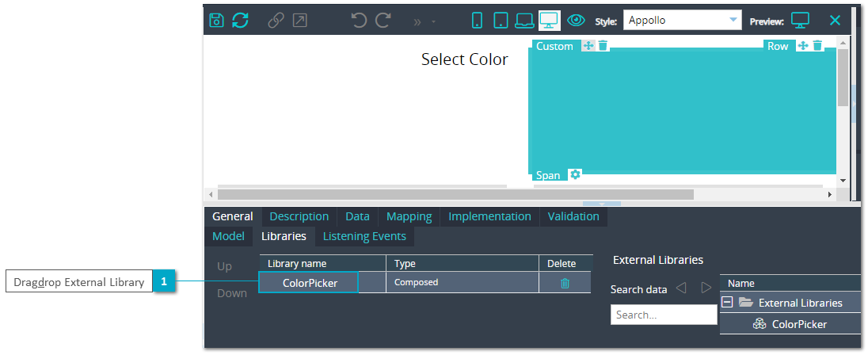Delete the Row with its trash icon
The height and width of the screenshot is (355, 868).
click(x=817, y=45)
